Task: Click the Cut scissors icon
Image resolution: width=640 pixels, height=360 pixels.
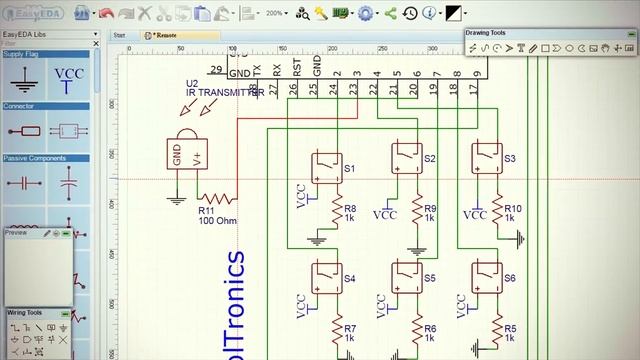Action: coord(164,13)
